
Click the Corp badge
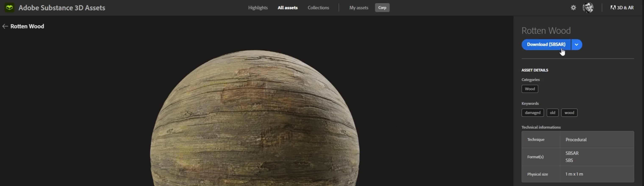[382, 8]
